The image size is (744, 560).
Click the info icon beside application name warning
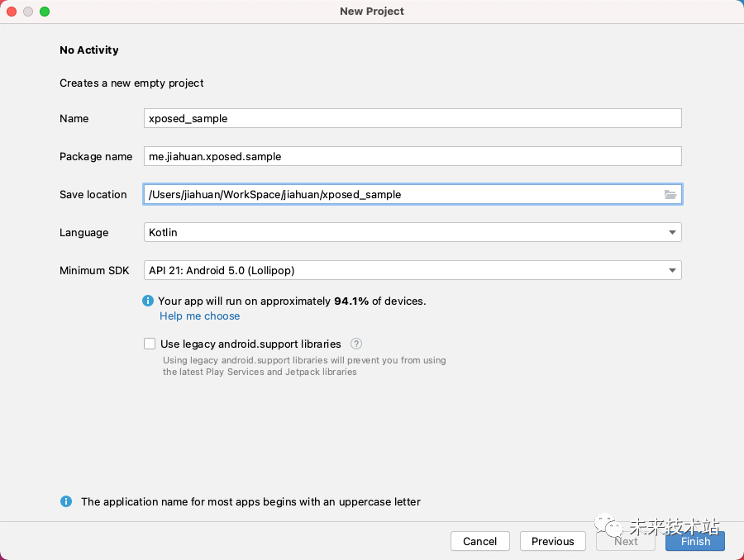tap(66, 501)
